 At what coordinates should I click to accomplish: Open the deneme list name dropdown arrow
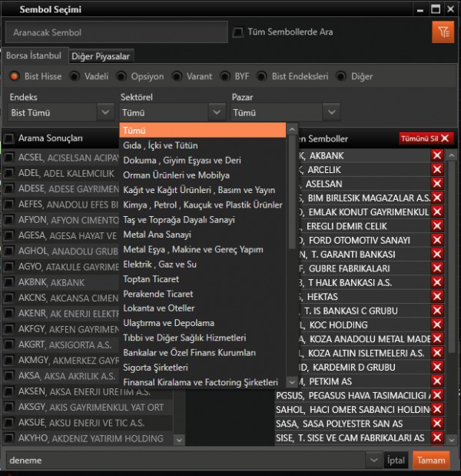pos(374,460)
